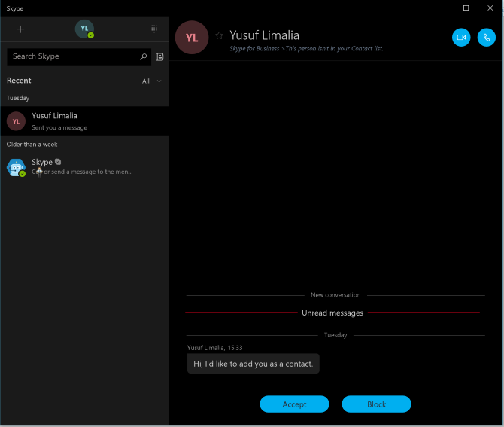Image resolution: width=504 pixels, height=427 pixels.
Task: Open the contacts list icon
Action: [x=159, y=57]
